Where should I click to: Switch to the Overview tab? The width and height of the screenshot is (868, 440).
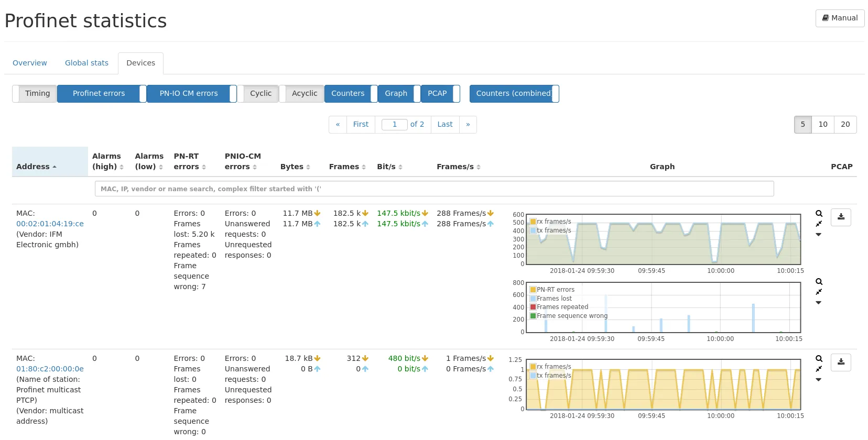(x=30, y=63)
